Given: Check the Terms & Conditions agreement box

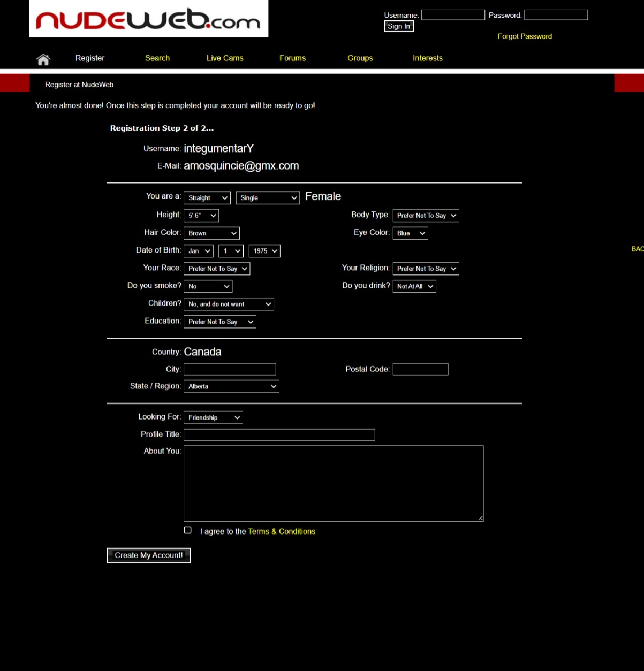Looking at the screenshot, I should pos(187,530).
